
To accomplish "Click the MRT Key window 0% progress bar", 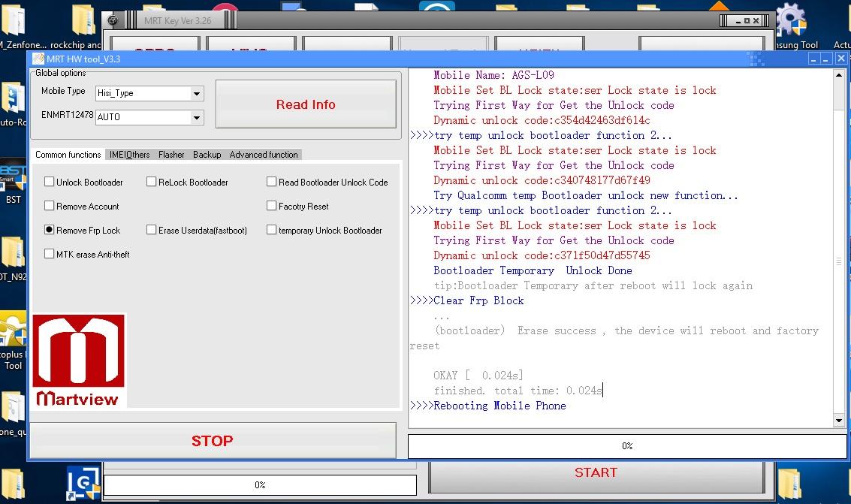I will [260, 485].
